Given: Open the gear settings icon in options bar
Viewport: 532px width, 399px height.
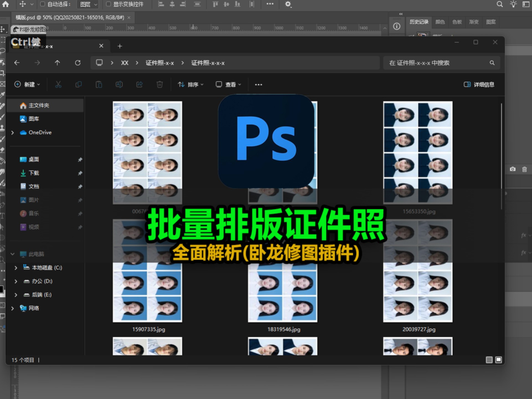Looking at the screenshot, I should click(x=288, y=4).
